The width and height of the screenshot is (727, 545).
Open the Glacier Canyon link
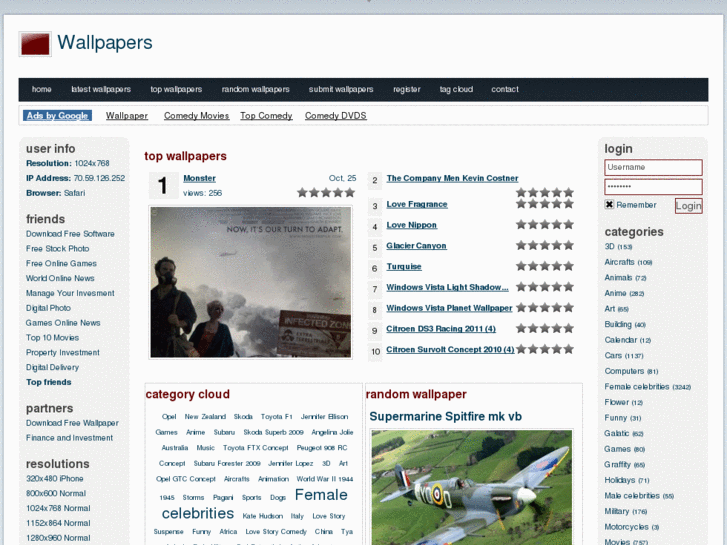coord(416,246)
